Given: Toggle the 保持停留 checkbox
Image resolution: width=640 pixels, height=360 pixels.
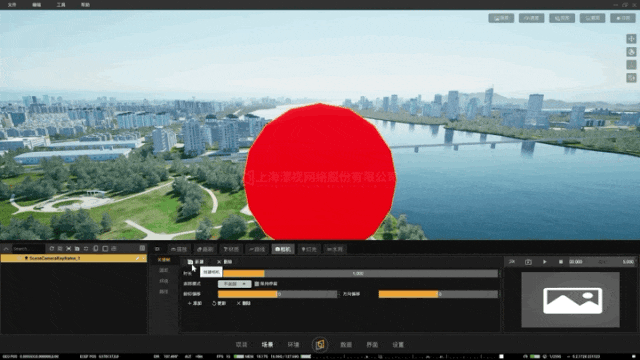Looking at the screenshot, I should [257, 284].
